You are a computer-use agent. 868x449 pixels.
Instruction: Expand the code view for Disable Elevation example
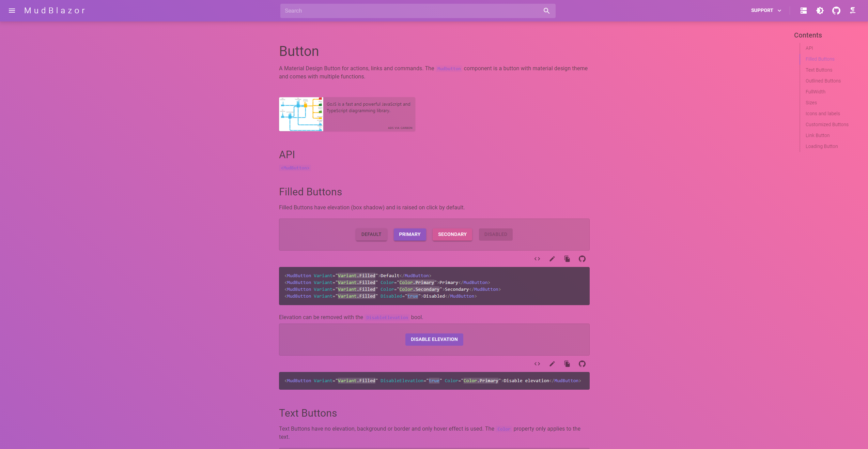click(537, 364)
